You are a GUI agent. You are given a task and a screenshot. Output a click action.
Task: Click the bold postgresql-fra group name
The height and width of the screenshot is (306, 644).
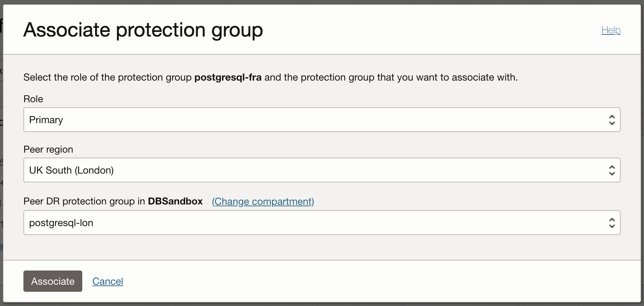pos(228,77)
